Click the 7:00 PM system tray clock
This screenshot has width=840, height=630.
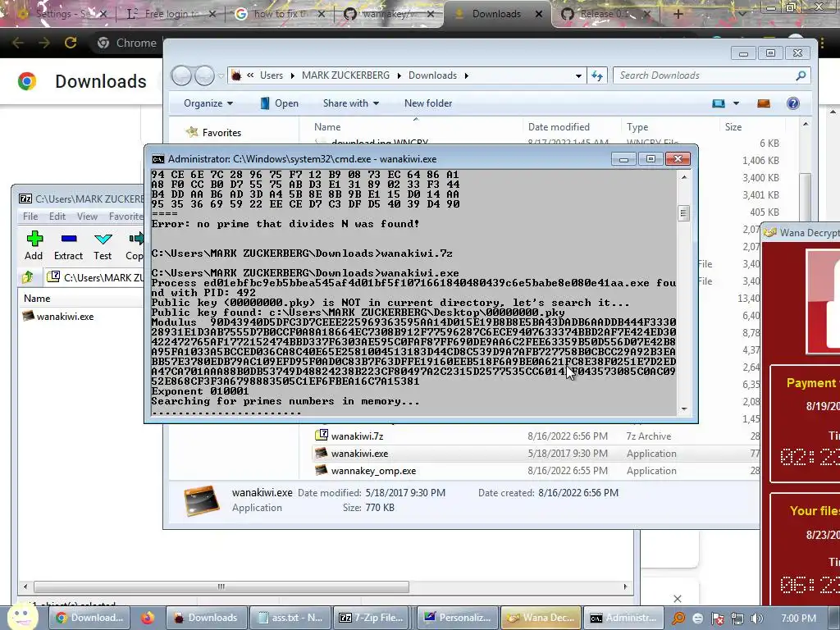[x=798, y=619]
